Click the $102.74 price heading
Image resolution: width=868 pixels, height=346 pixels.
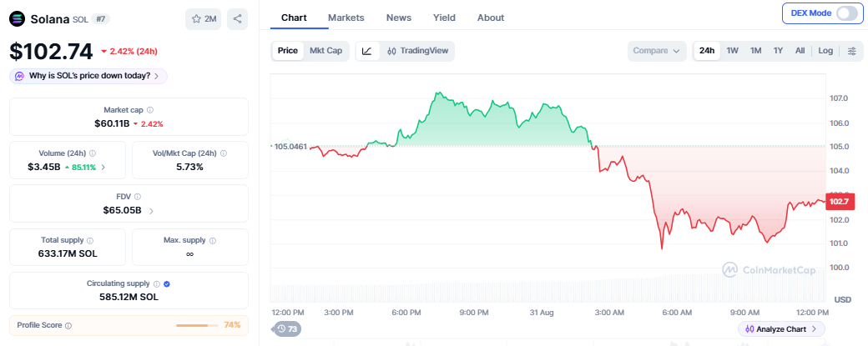(x=51, y=52)
